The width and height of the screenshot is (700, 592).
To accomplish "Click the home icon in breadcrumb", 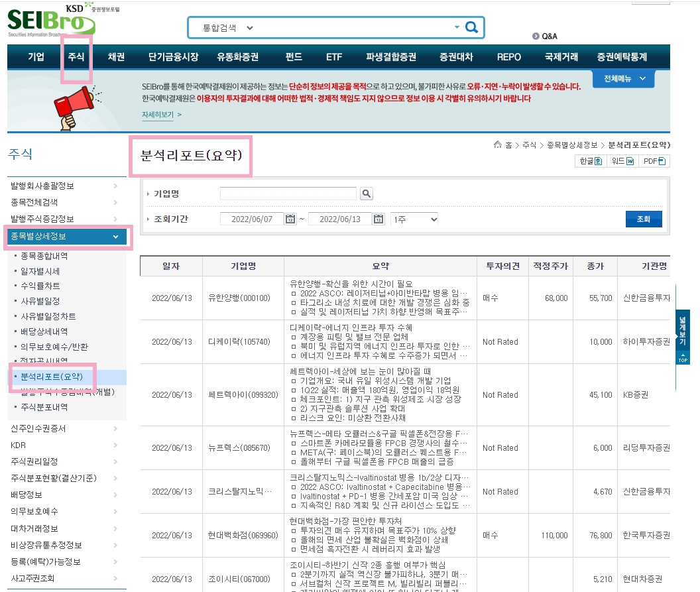I will (497, 145).
